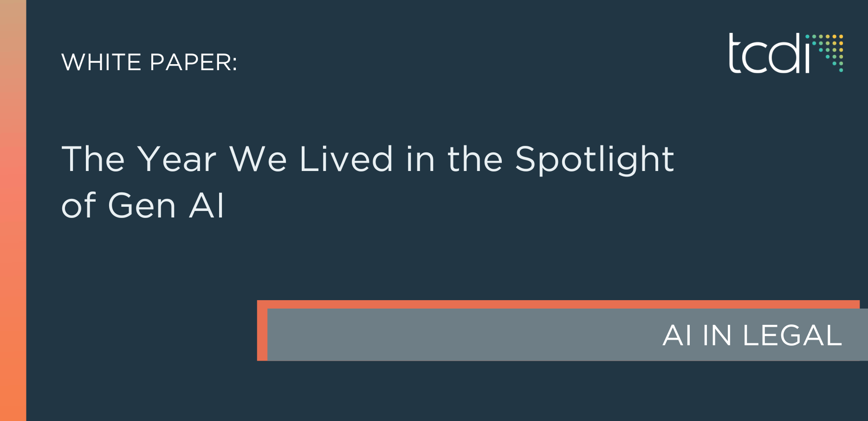868x421 pixels.
Task: Click the word "Gen" in the title
Action: point(142,206)
